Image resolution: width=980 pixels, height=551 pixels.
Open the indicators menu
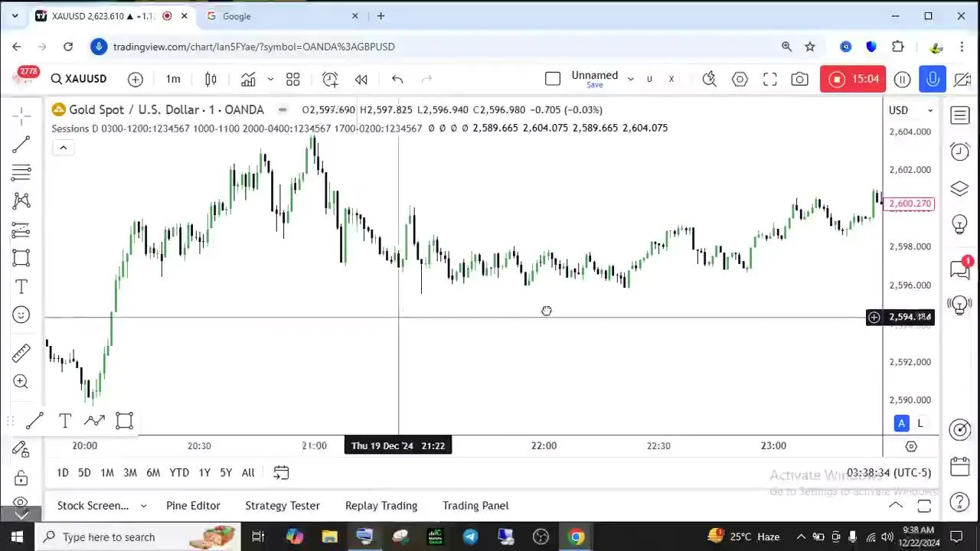[x=248, y=79]
